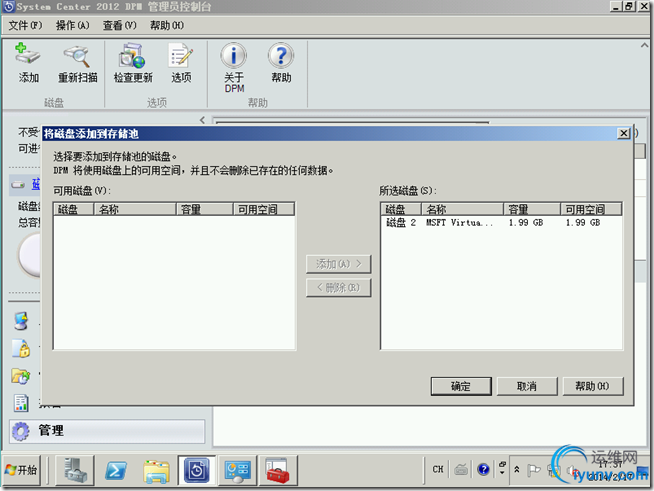
Task: Open the Help (帮助) menu in menu bar
Action: coord(167,25)
